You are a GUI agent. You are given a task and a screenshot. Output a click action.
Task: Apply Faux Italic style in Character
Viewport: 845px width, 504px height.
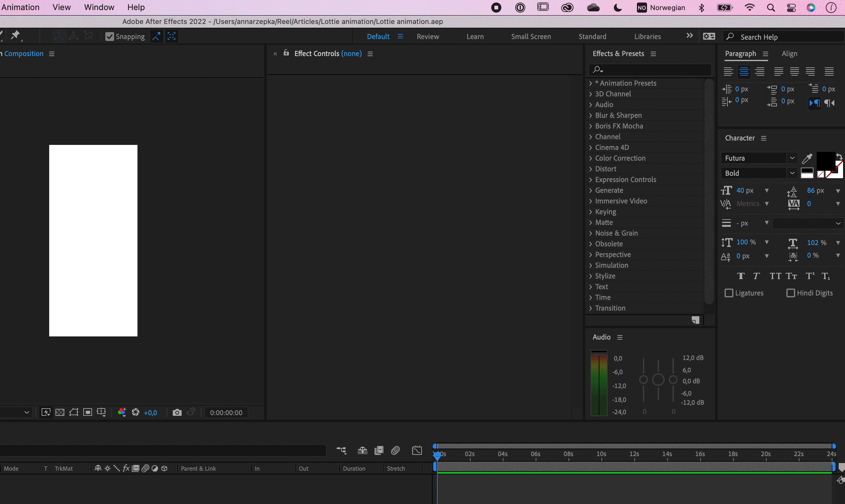[756, 276]
